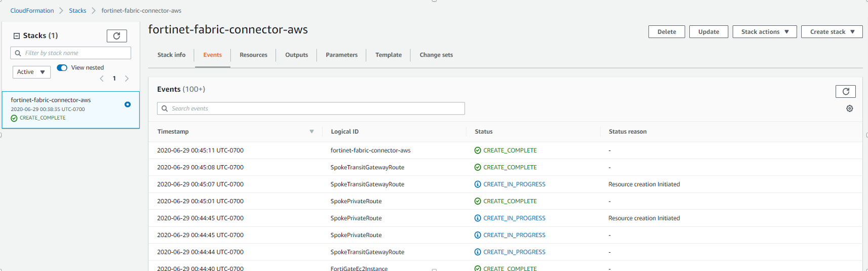
Task: Click FortiGateEc2Instance logical ID
Action: [x=359, y=268]
